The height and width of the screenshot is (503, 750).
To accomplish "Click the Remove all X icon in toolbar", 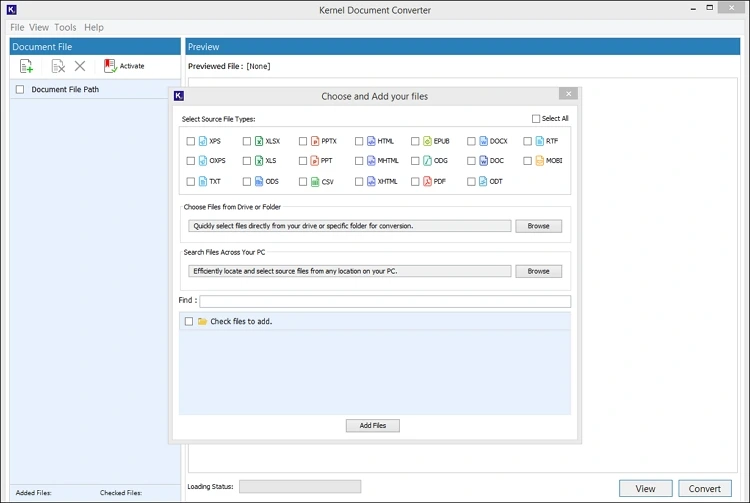I will coord(80,66).
